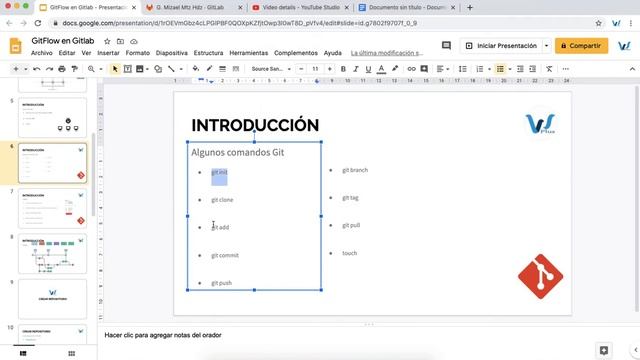Viewport: 640px width, 360px height.
Task: Open line spacing options
Action: tap(462, 69)
